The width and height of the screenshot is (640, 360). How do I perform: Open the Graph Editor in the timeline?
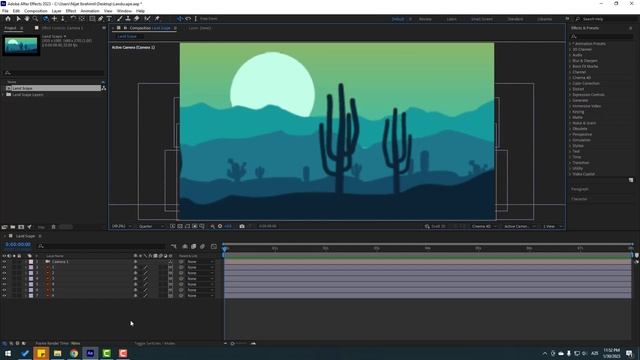click(x=214, y=247)
